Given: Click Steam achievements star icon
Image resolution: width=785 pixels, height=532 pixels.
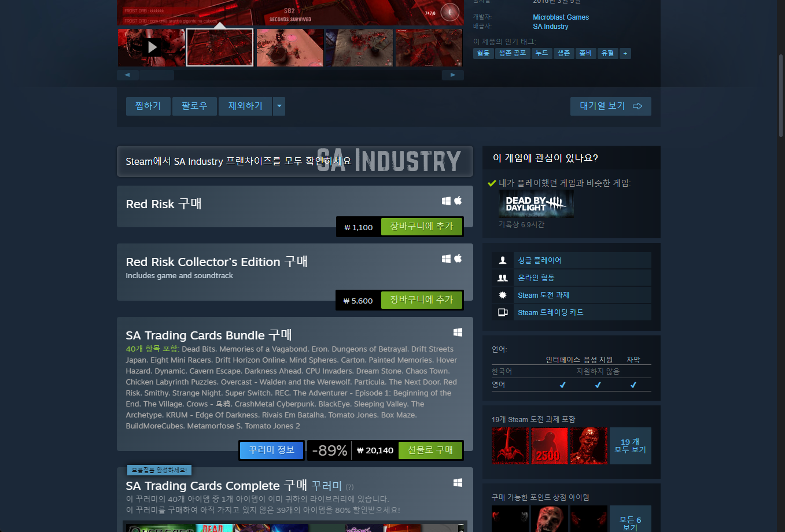Looking at the screenshot, I should pyautogui.click(x=503, y=295).
